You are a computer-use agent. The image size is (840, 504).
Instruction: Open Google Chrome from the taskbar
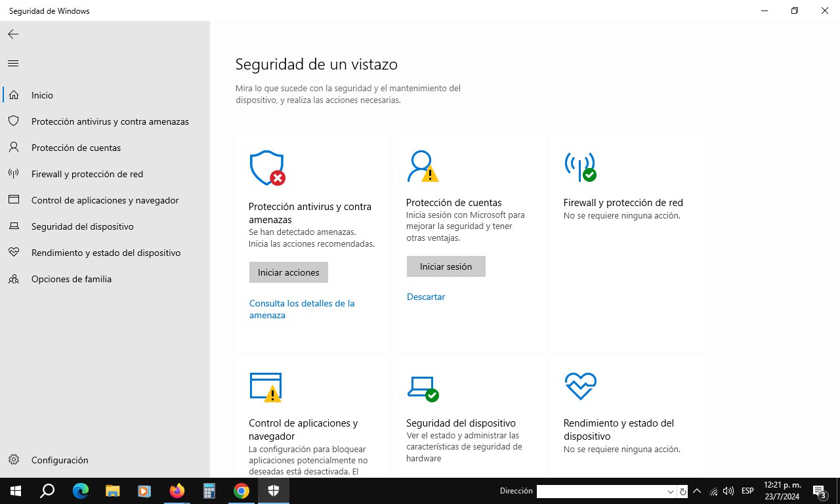pyautogui.click(x=241, y=491)
